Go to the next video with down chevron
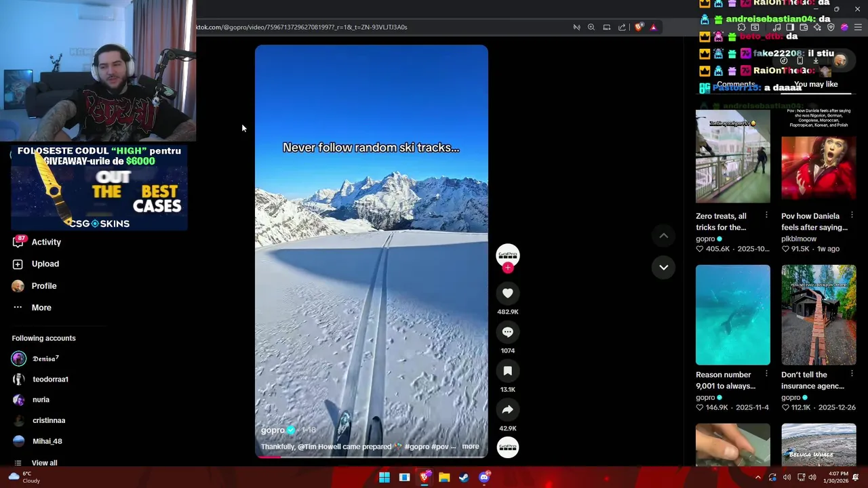This screenshot has width=868, height=488. coord(664,267)
